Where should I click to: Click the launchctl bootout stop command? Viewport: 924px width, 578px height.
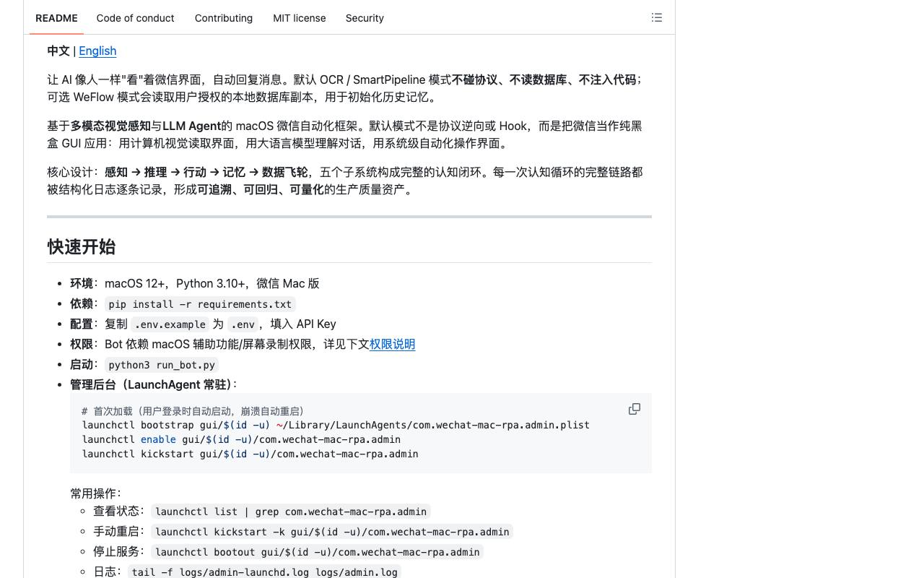pyautogui.click(x=317, y=552)
